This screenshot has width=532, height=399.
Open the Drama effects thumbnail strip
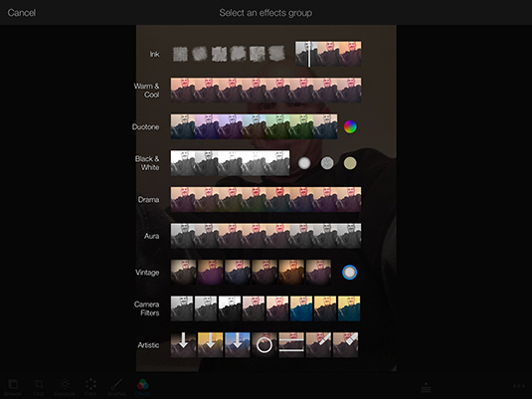click(x=266, y=199)
